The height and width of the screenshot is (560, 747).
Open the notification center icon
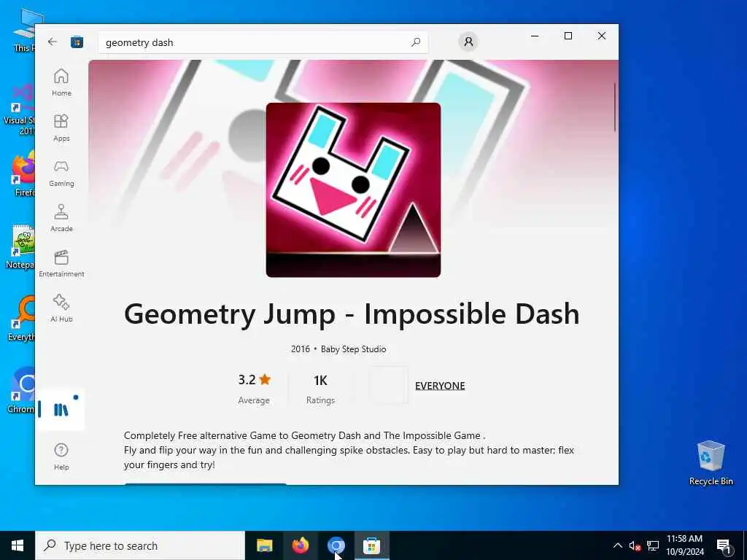pos(724,546)
